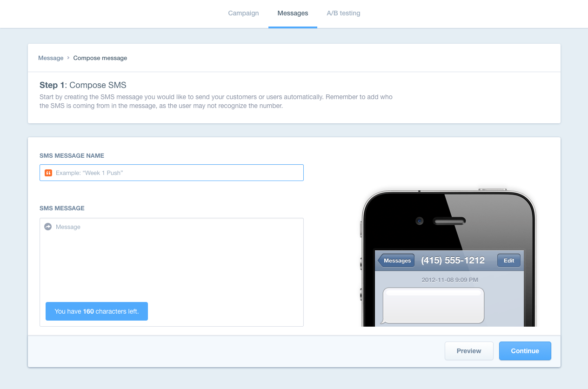Click the (415) 555-1212 phone number header

(x=453, y=261)
